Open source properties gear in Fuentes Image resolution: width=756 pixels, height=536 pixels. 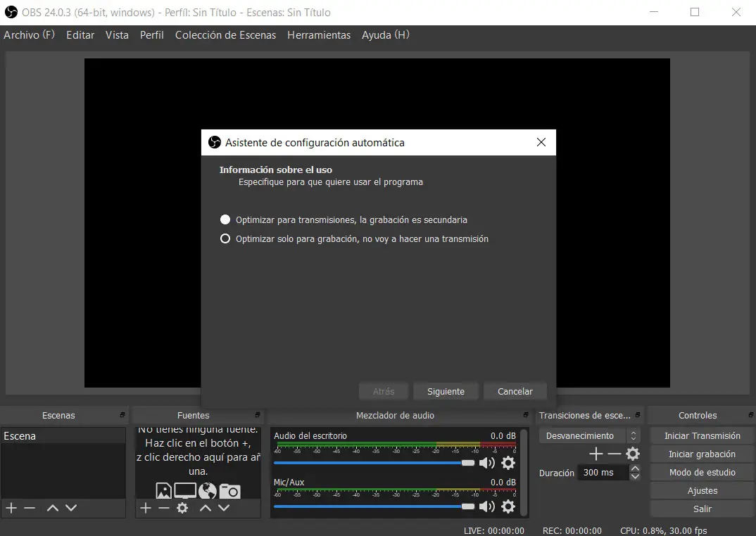182,508
